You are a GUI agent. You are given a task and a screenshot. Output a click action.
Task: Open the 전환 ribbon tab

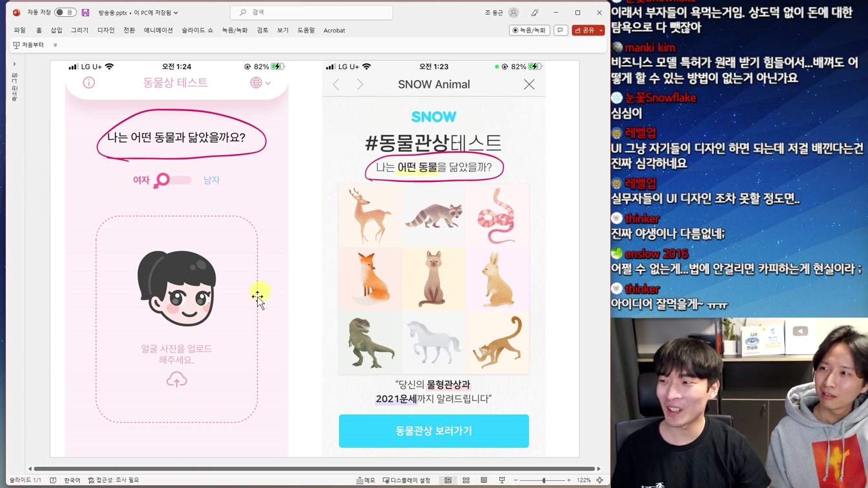click(x=129, y=30)
